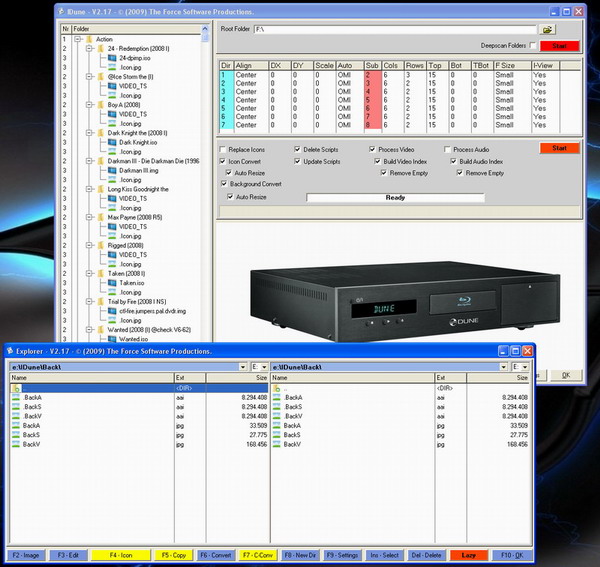The image size is (600, 567).
Task: Collapse Dark Knight the folder node
Action: (89, 133)
